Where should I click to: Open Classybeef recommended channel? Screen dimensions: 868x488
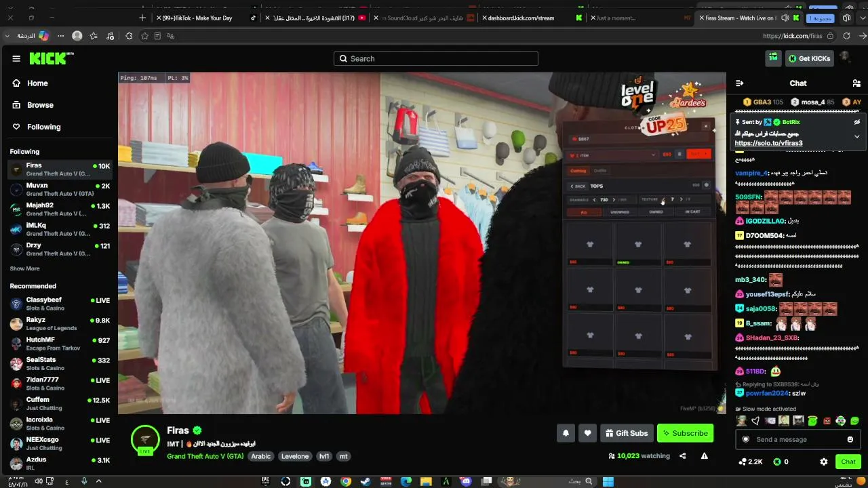60,304
